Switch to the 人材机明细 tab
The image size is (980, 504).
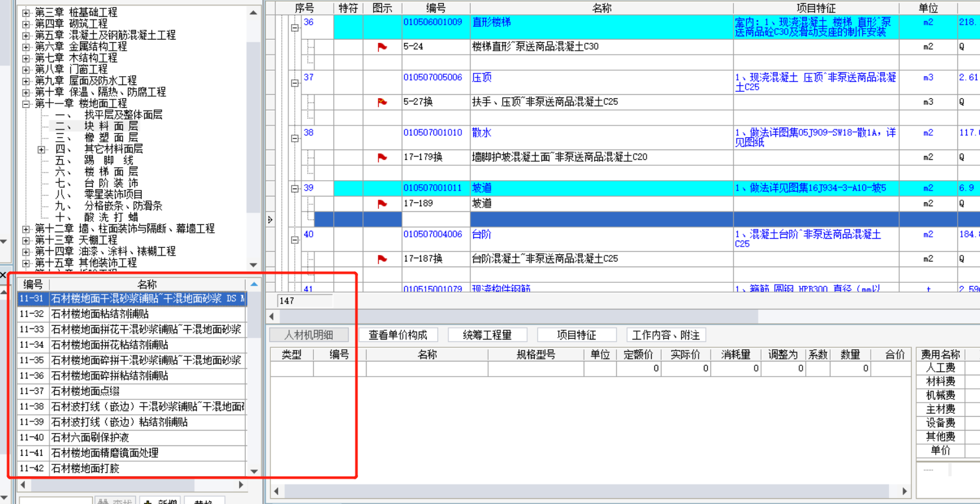[309, 335]
